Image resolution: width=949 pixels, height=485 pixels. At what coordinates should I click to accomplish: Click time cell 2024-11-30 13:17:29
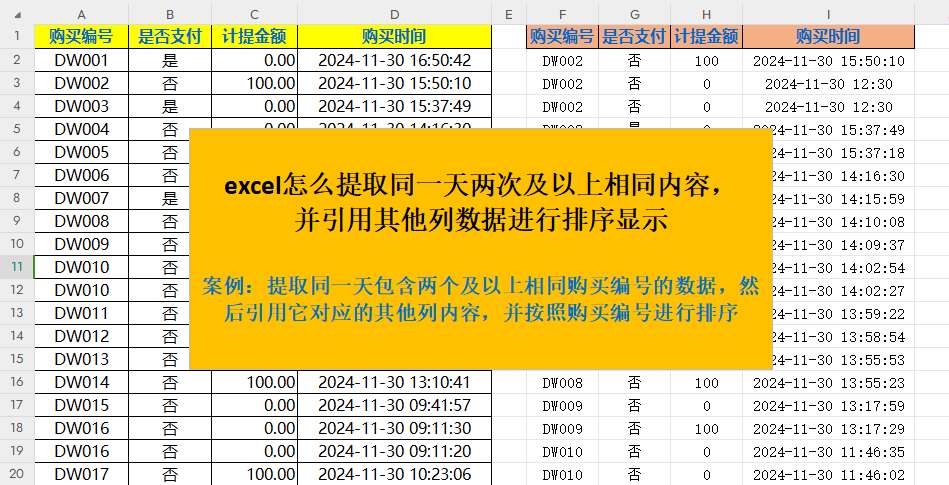click(x=829, y=429)
